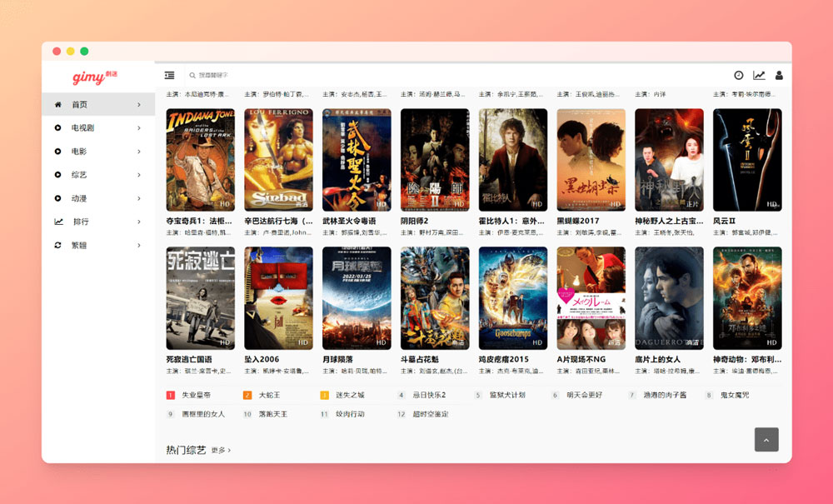This screenshot has width=833, height=504.
Task: Click the refresh icon beside 繁體
Action: [x=58, y=245]
